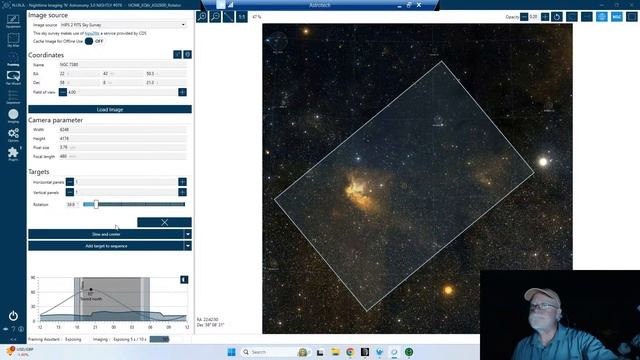Click the Focal length field
640x360 pixels.
(x=123, y=156)
